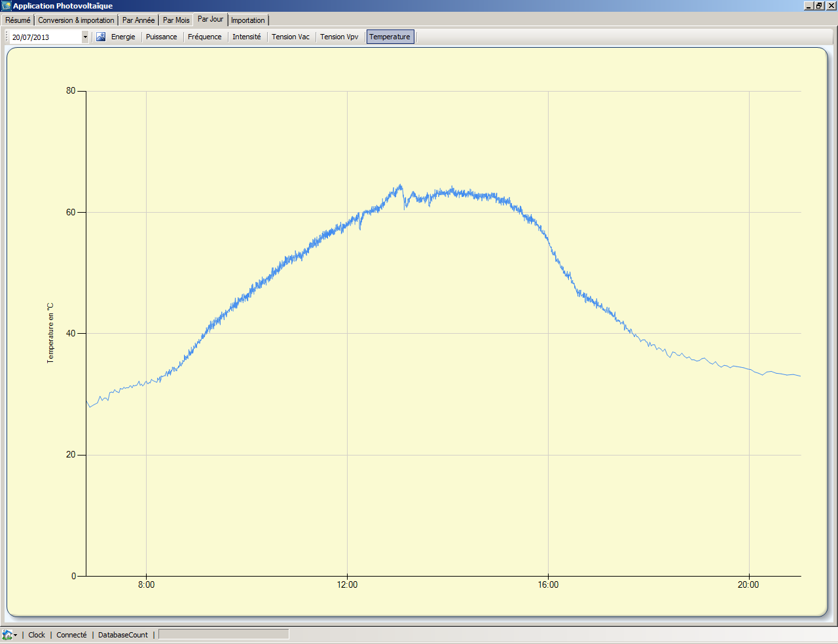Restore the window using title bar button
This screenshot has width=838, height=644.
click(x=819, y=6)
